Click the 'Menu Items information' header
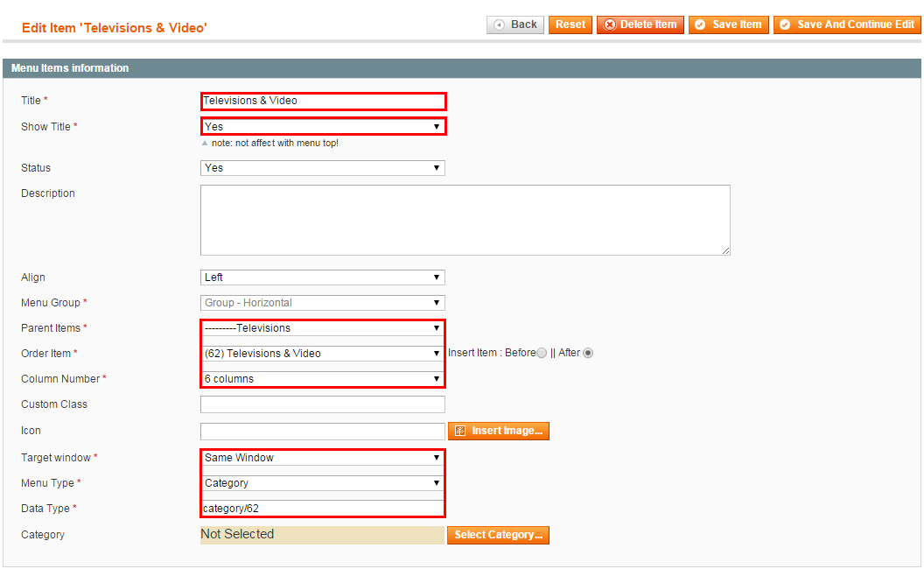 coord(70,68)
